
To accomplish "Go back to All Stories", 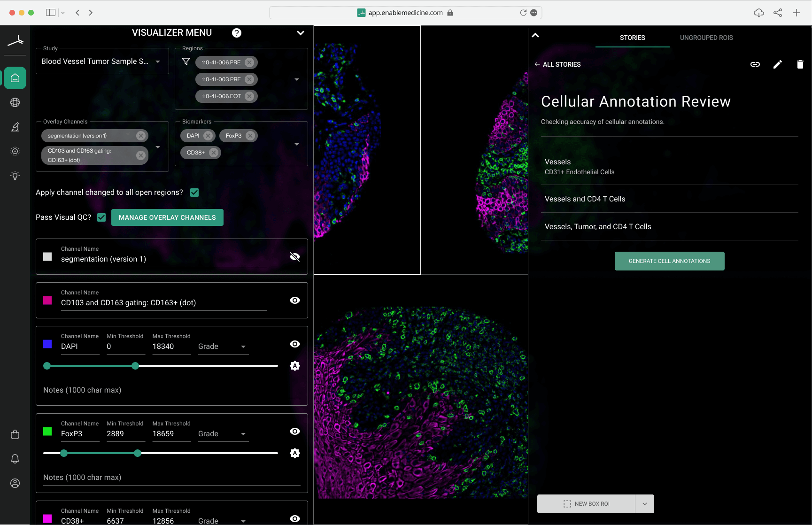I will pos(557,64).
